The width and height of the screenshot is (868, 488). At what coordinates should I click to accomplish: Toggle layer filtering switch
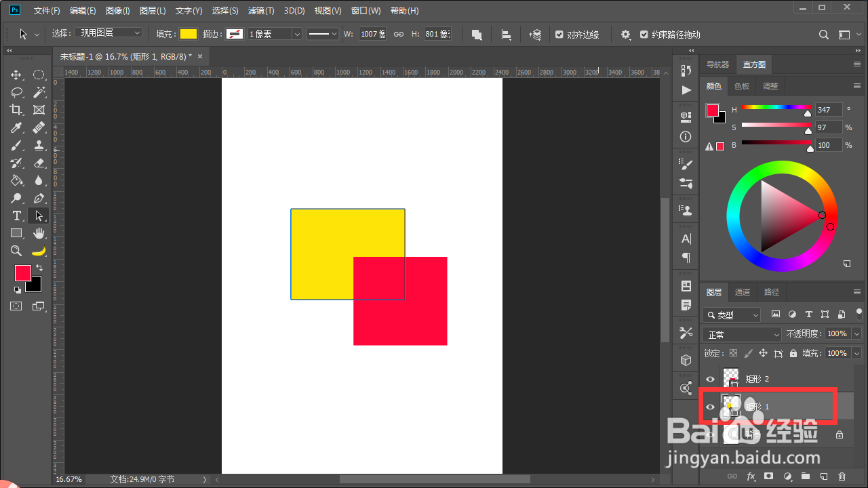pos(859,314)
